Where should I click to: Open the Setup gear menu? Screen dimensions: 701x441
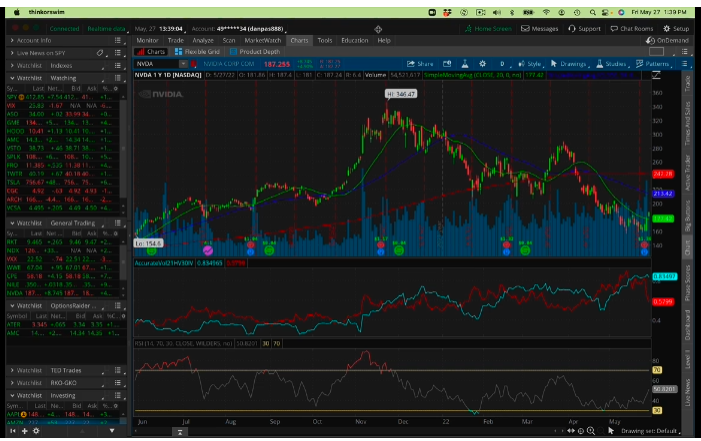coord(676,29)
